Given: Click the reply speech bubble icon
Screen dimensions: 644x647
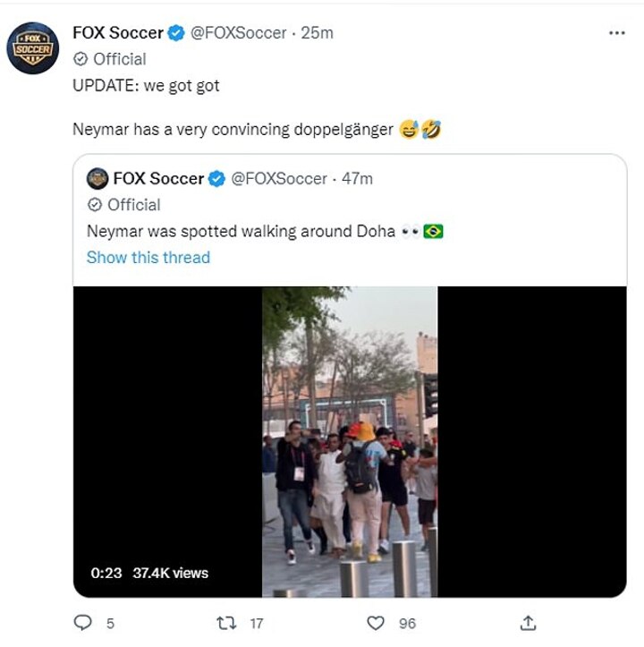Looking at the screenshot, I should 82,623.
